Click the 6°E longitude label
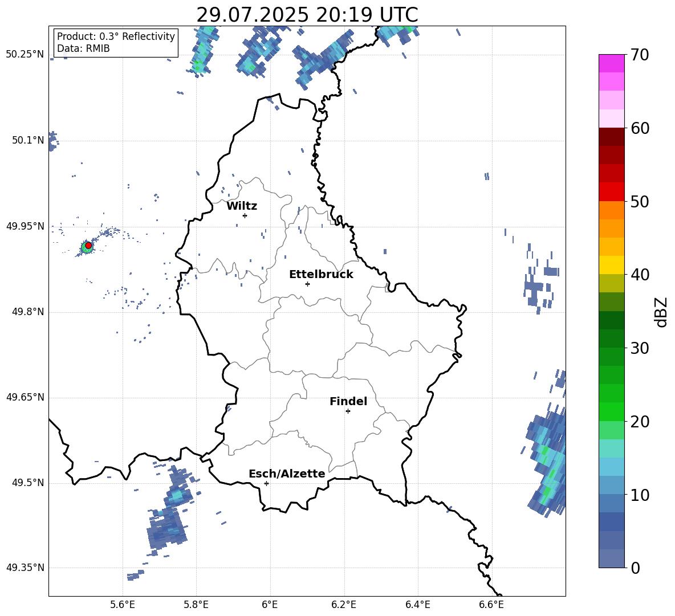The height and width of the screenshot is (616, 675). click(x=270, y=605)
